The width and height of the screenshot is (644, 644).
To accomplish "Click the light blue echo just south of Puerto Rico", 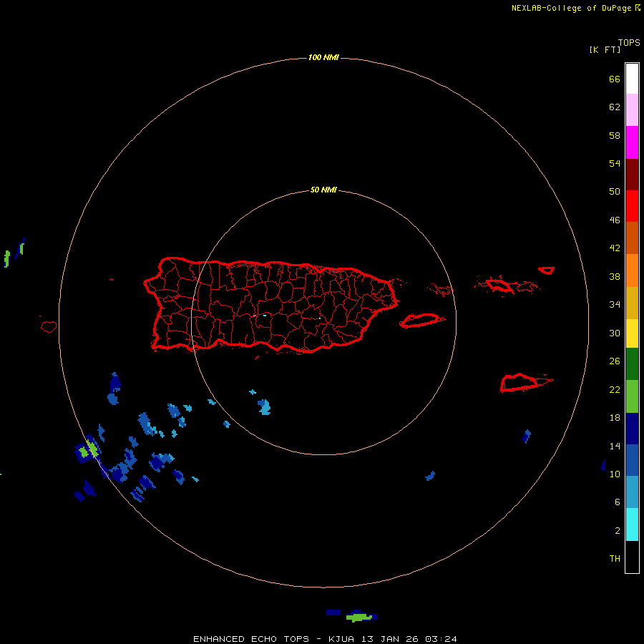I will [x=264, y=407].
